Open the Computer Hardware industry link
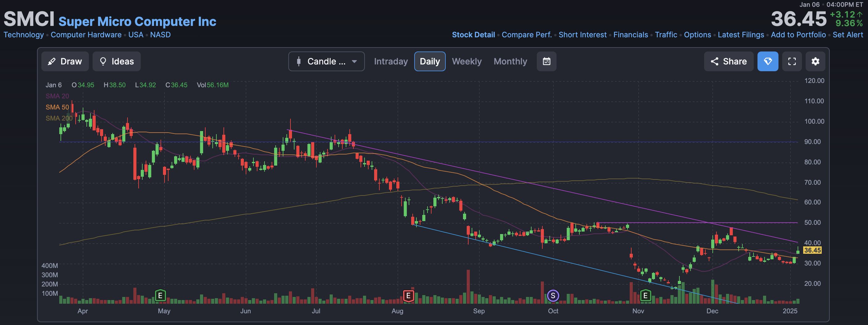Screen dimensions: 868x325 (x=86, y=35)
